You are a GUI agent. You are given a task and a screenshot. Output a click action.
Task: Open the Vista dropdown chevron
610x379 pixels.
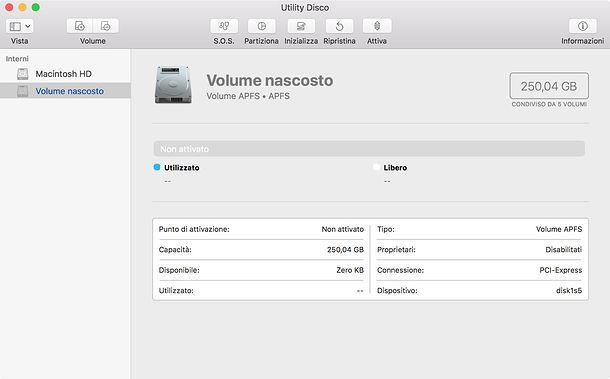click(x=28, y=26)
